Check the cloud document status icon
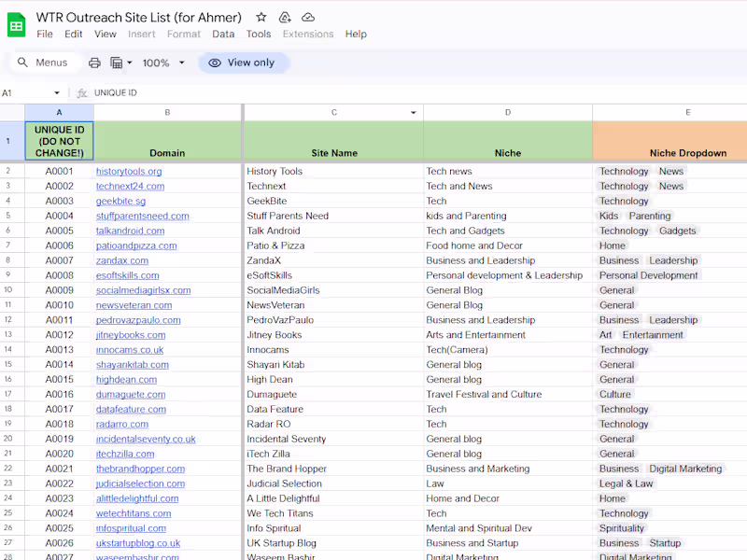 click(x=308, y=18)
